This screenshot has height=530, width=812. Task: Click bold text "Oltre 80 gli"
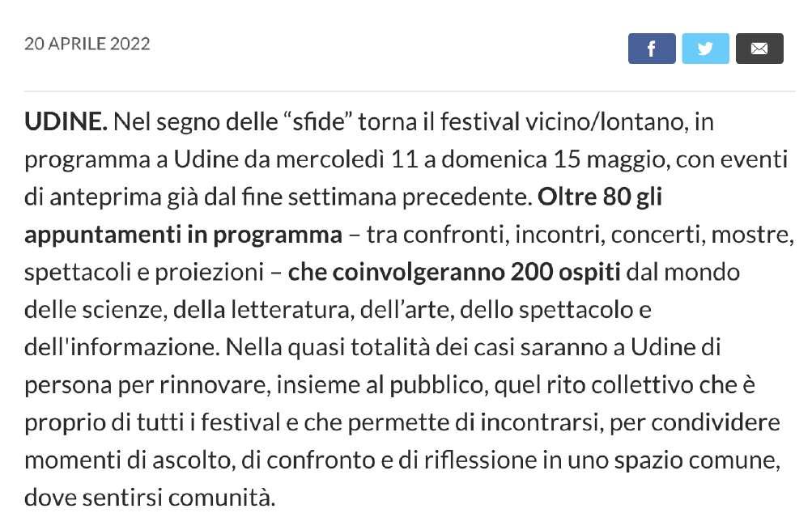tap(600, 197)
